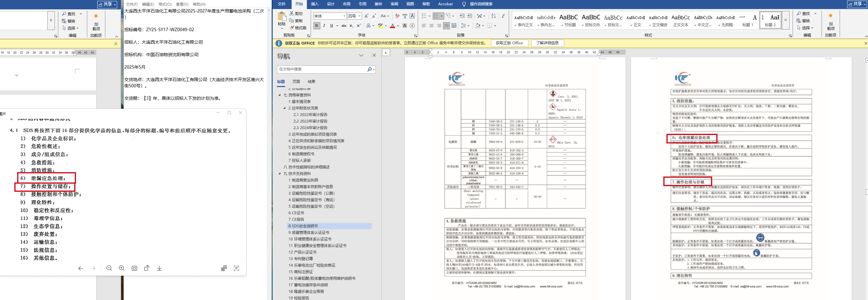Viewport: 868px width, 300px height.
Task: Go to the previous picture in the viewer
Action: pos(80,268)
